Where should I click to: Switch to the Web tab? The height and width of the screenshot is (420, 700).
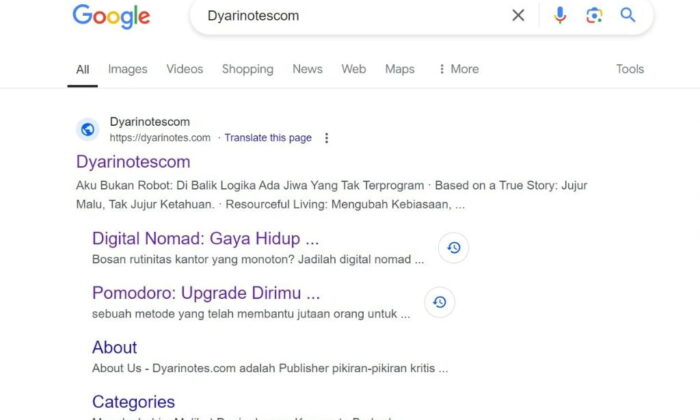(x=354, y=69)
